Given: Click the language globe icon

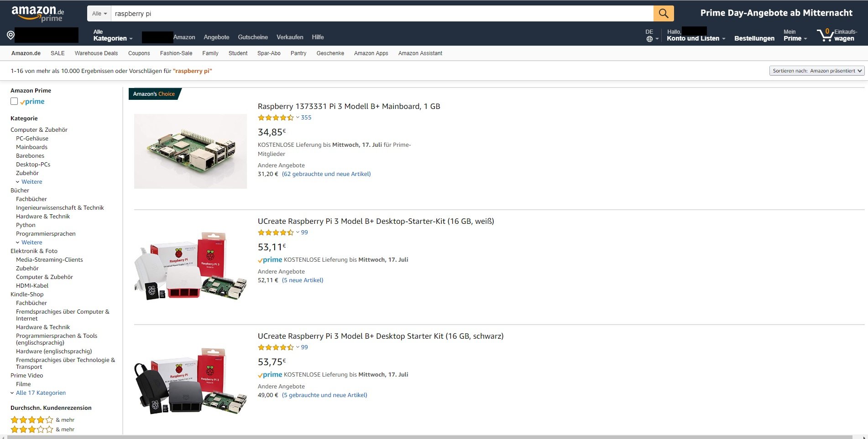Looking at the screenshot, I should (x=649, y=39).
